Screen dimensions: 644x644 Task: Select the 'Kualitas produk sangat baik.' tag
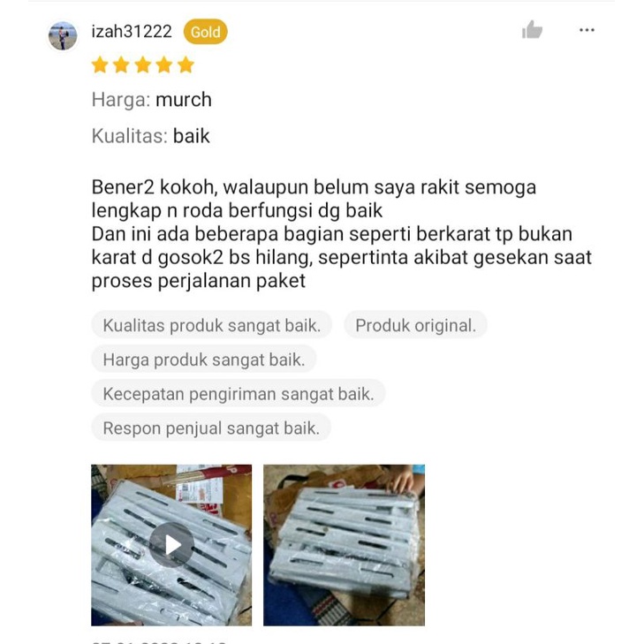pos(211,325)
